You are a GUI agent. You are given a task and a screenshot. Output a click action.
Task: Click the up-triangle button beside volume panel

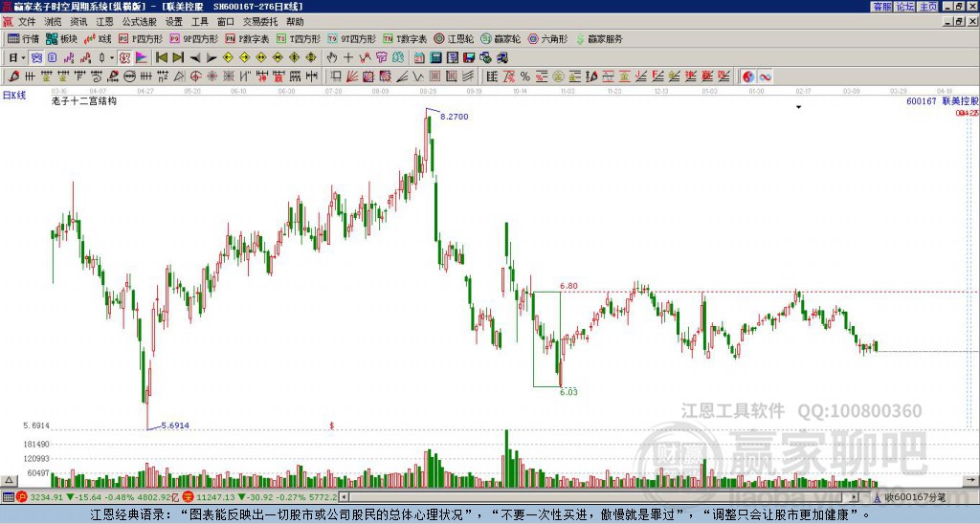click(x=8, y=481)
